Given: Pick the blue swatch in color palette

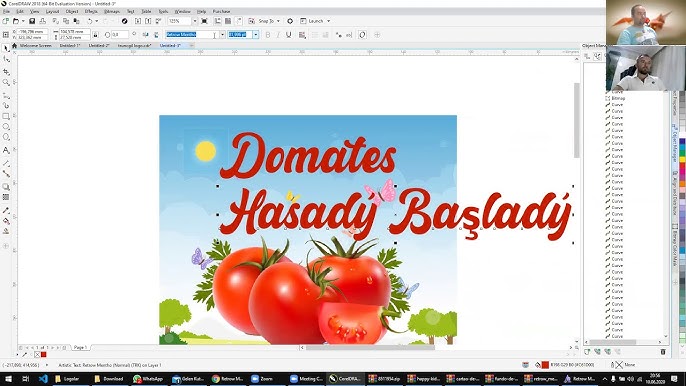Looking at the screenshot, I should [682, 141].
